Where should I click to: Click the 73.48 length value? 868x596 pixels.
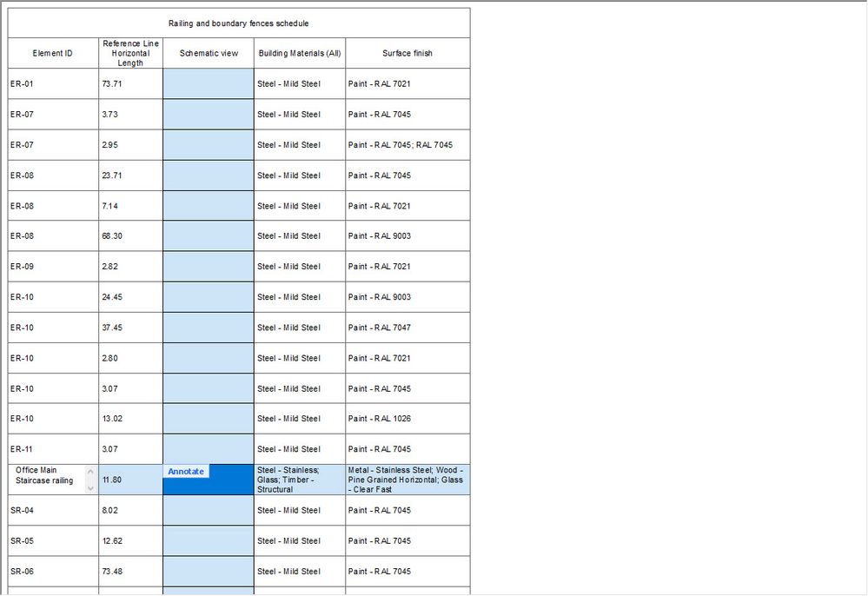pyautogui.click(x=112, y=571)
